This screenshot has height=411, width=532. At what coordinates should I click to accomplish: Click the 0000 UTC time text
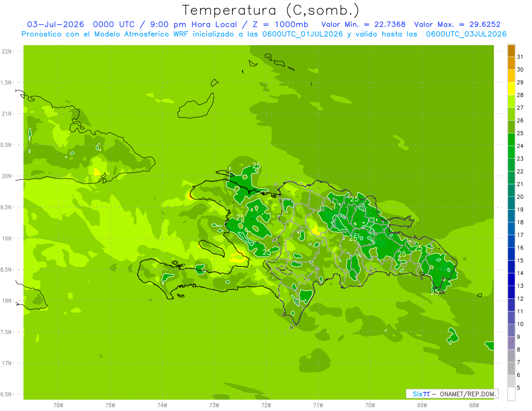[x=113, y=24]
